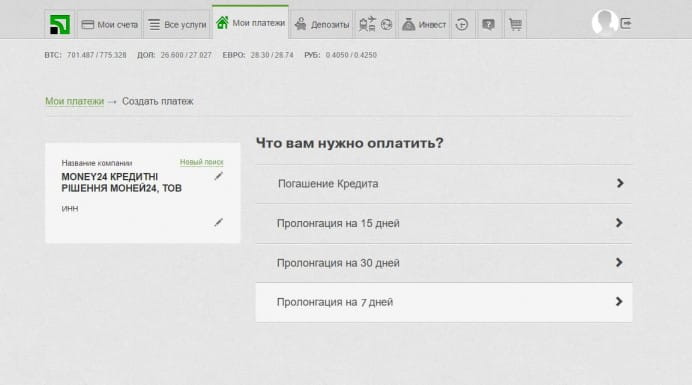The height and width of the screenshot is (385, 692).
Task: Click the Новый поиск link
Action: 202,162
